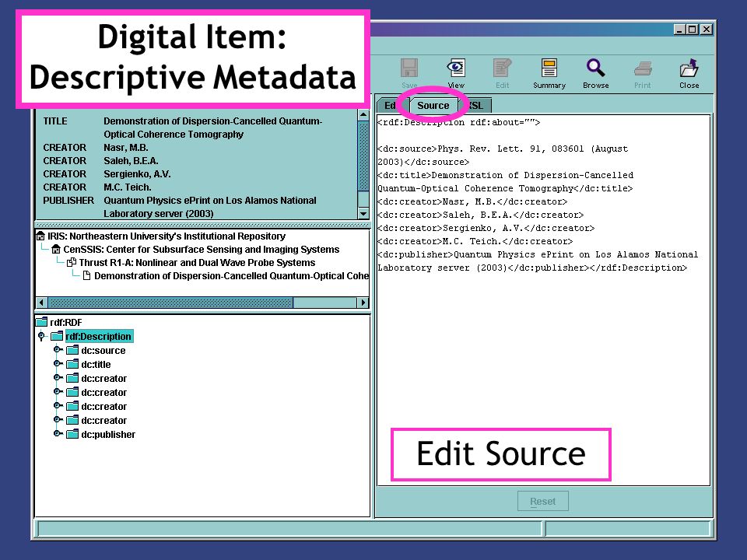Click the Save floppy disk icon
This screenshot has height=560, width=747.
409,68
